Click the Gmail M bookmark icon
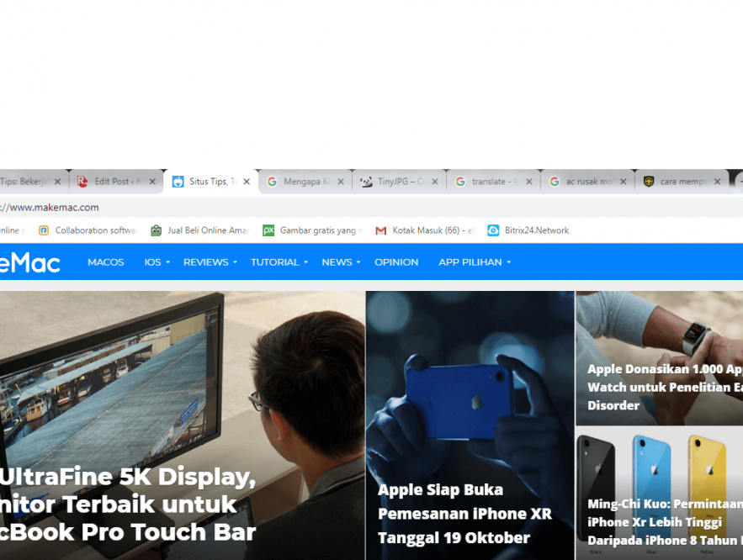This screenshot has height=560, width=743. click(380, 230)
